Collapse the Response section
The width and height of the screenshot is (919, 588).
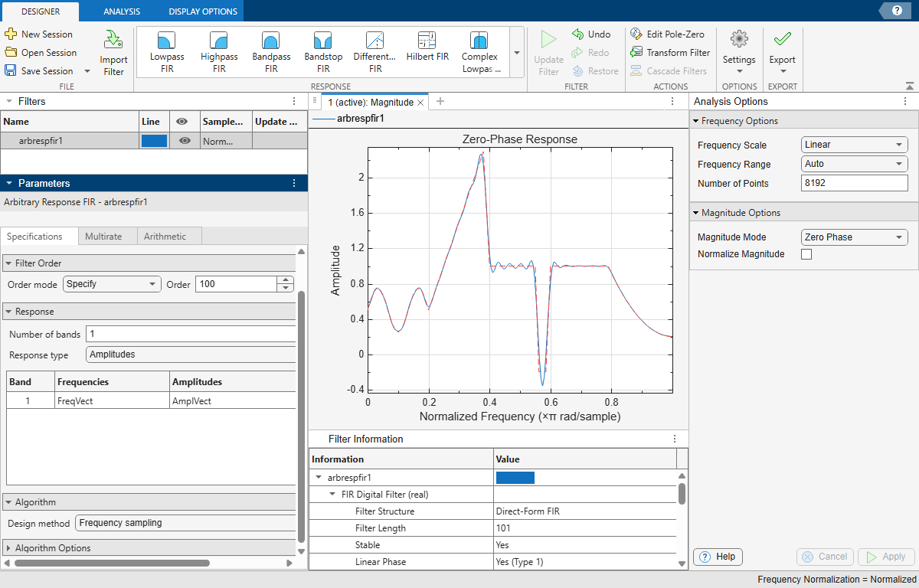(8, 312)
